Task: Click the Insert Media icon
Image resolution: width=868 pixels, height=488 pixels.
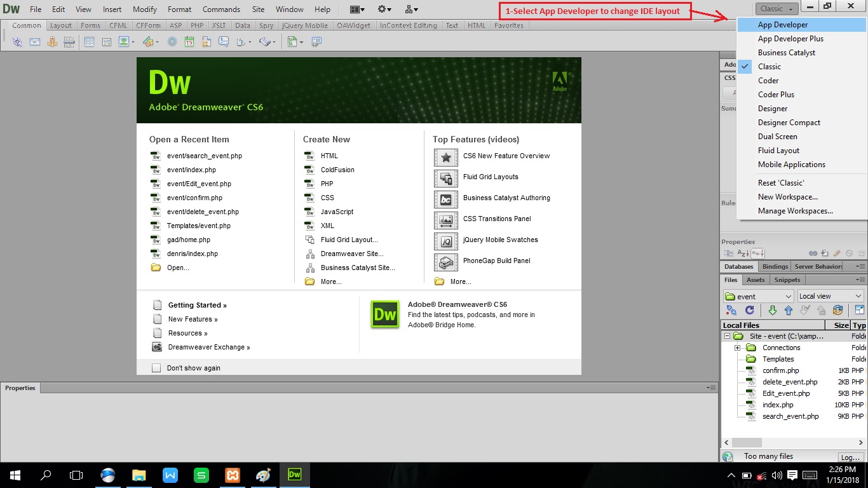Action: click(148, 42)
